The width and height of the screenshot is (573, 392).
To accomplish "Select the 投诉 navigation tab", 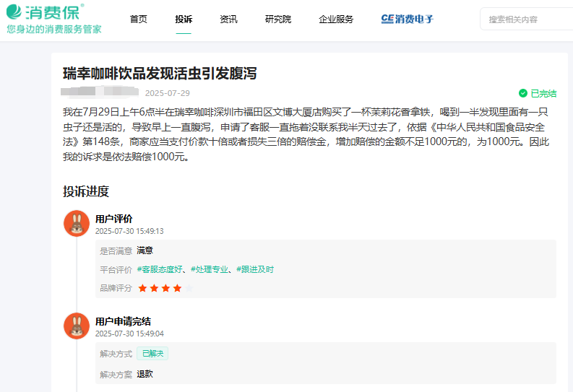I will [x=184, y=19].
